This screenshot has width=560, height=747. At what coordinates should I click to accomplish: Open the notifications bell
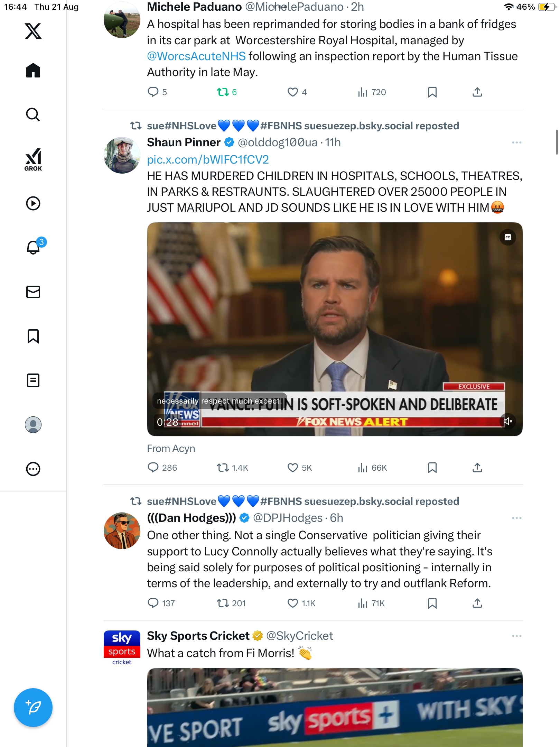tap(33, 247)
